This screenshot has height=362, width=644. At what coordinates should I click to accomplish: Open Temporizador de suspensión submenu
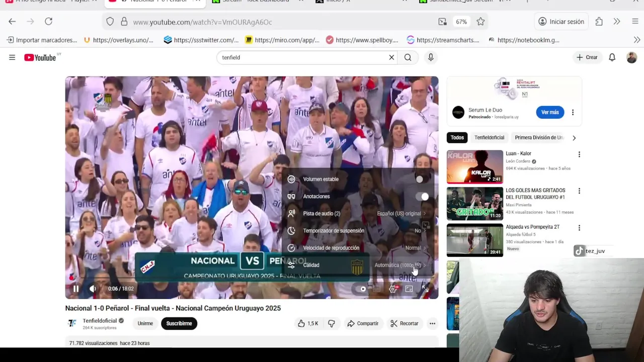[357, 231]
